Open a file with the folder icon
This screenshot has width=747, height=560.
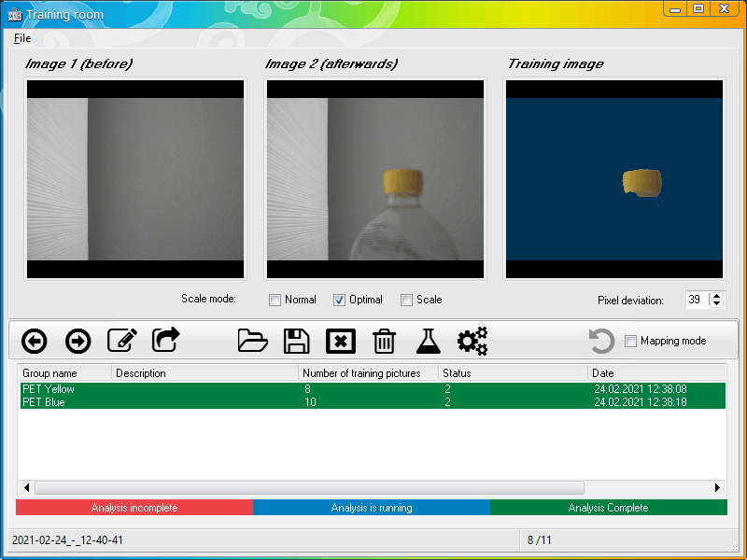[252, 342]
